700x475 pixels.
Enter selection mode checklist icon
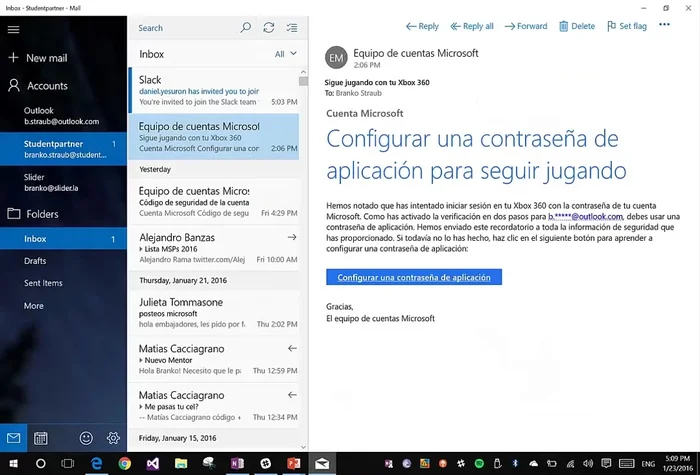click(292, 28)
